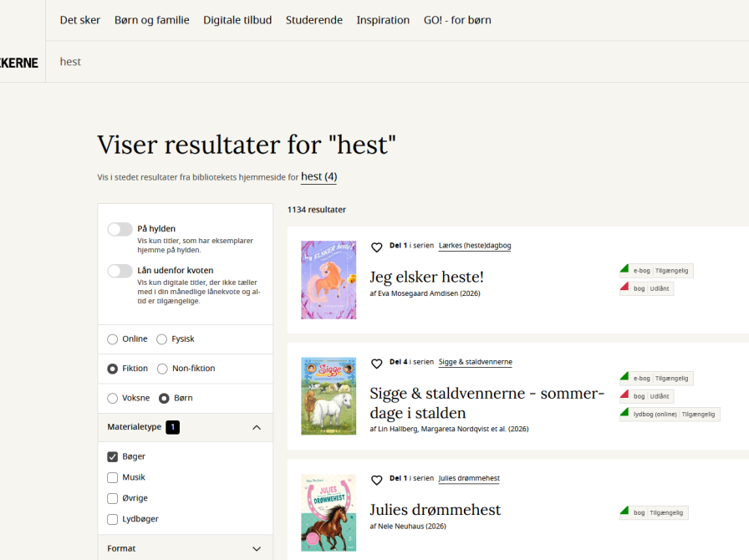Image resolution: width=749 pixels, height=560 pixels.
Task: Open 'Børn og familie' menu item
Action: pos(152,20)
